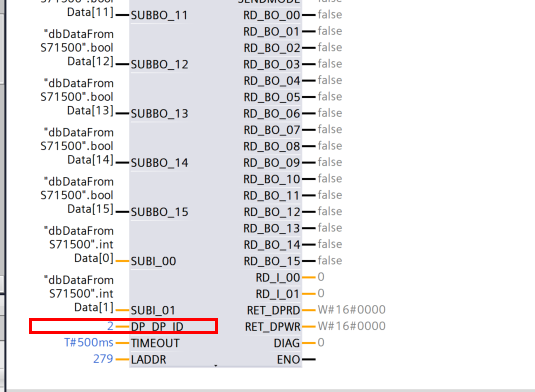Click the RD_BO_08 output label
The width and height of the screenshot is (535, 392).
272,146
